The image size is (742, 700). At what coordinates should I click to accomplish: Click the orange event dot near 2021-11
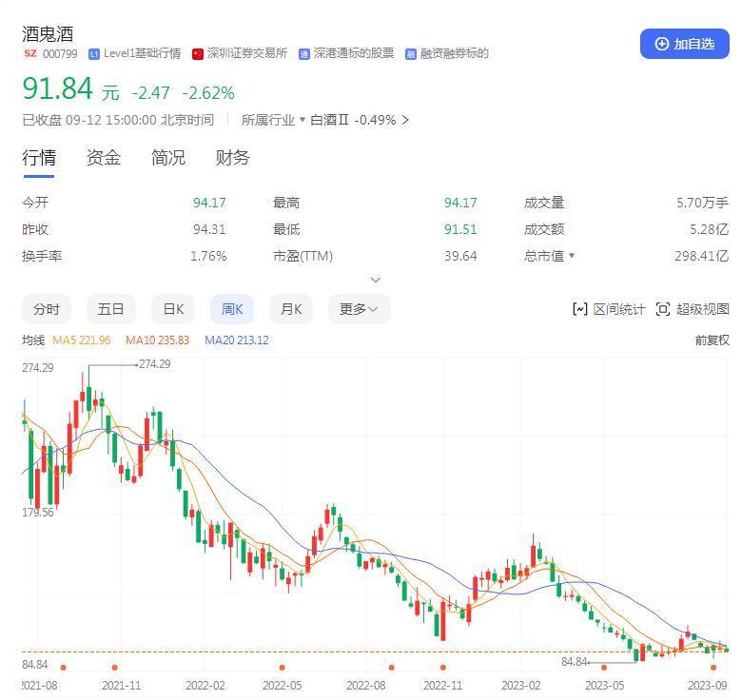tap(114, 668)
